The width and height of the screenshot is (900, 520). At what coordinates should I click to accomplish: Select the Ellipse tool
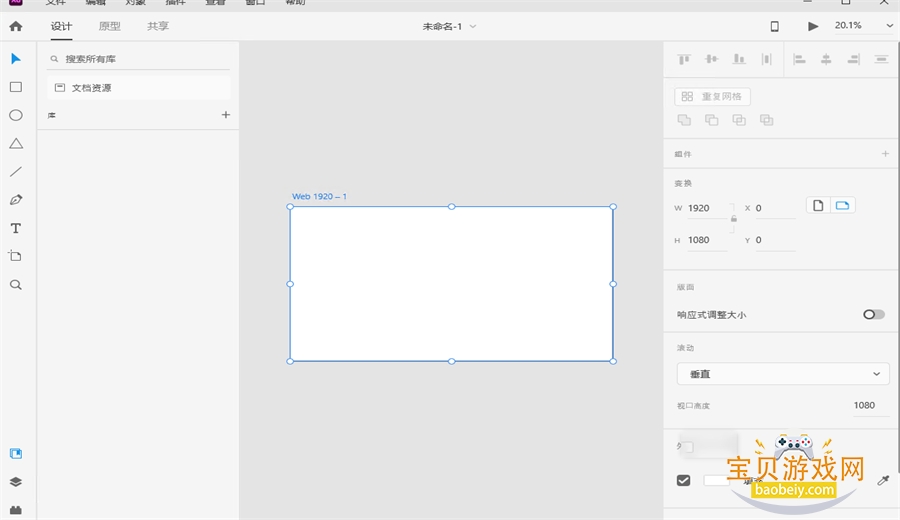coord(16,115)
